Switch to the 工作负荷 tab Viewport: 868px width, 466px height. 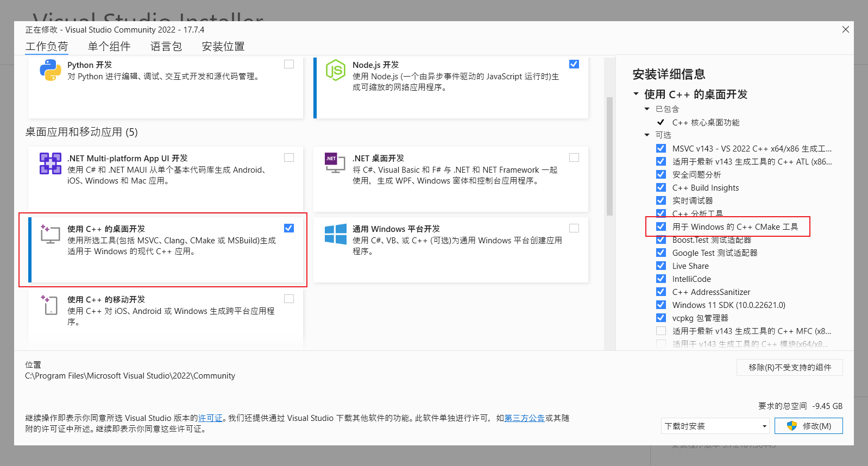coord(47,46)
